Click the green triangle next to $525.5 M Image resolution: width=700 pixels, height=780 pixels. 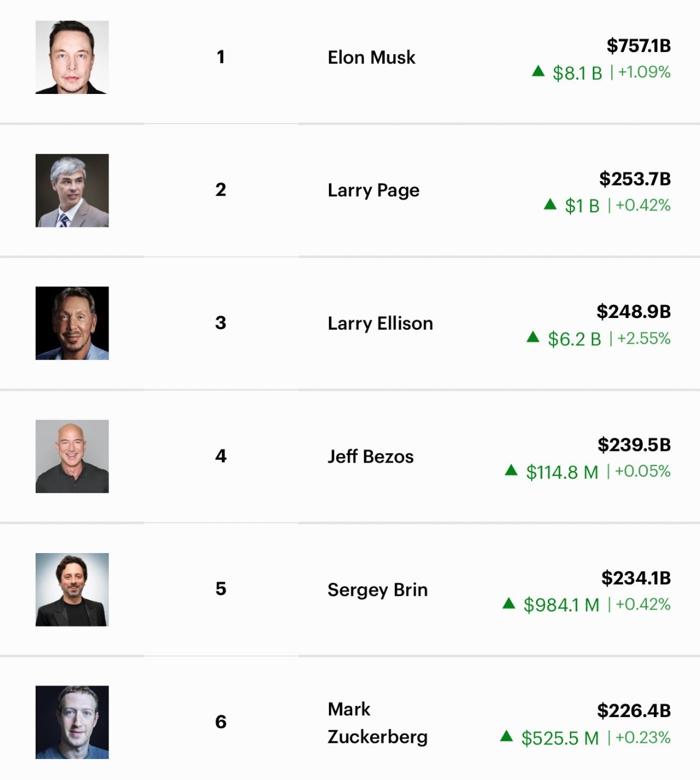(506, 736)
